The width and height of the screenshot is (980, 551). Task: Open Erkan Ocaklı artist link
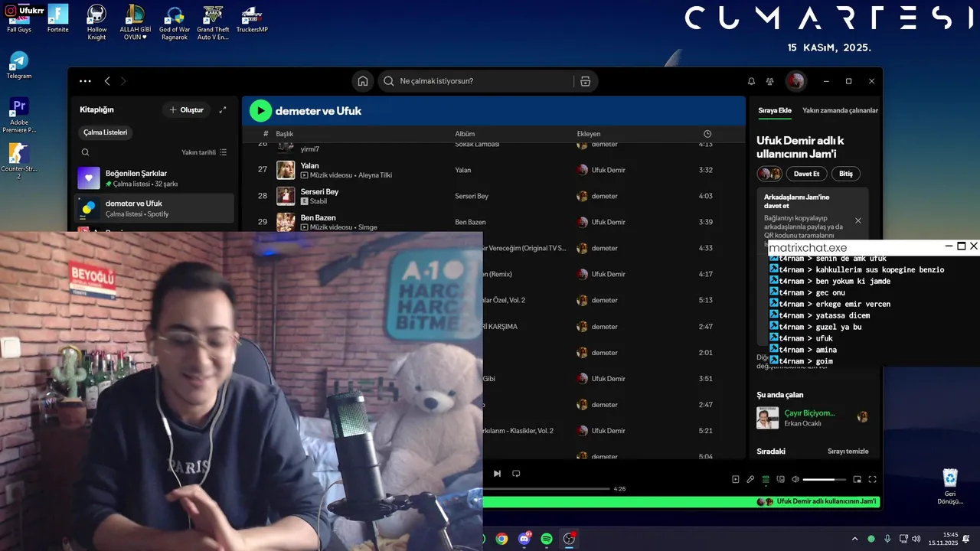[x=802, y=424]
